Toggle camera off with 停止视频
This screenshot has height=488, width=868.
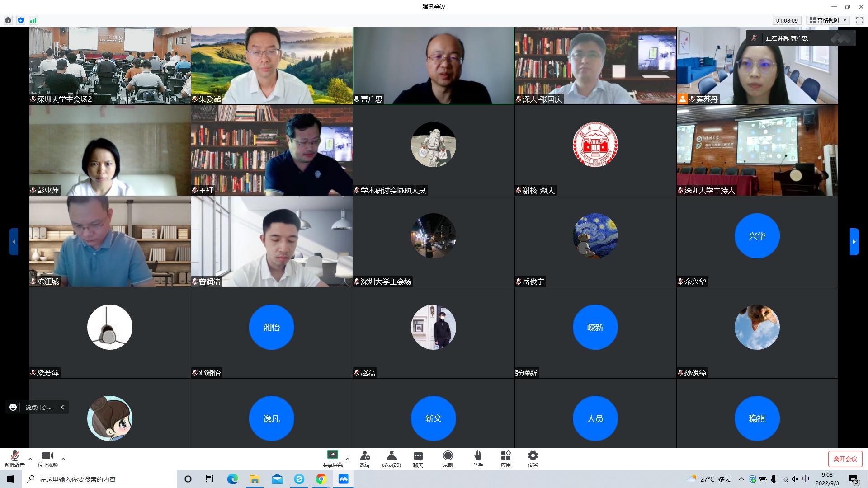coord(47,458)
